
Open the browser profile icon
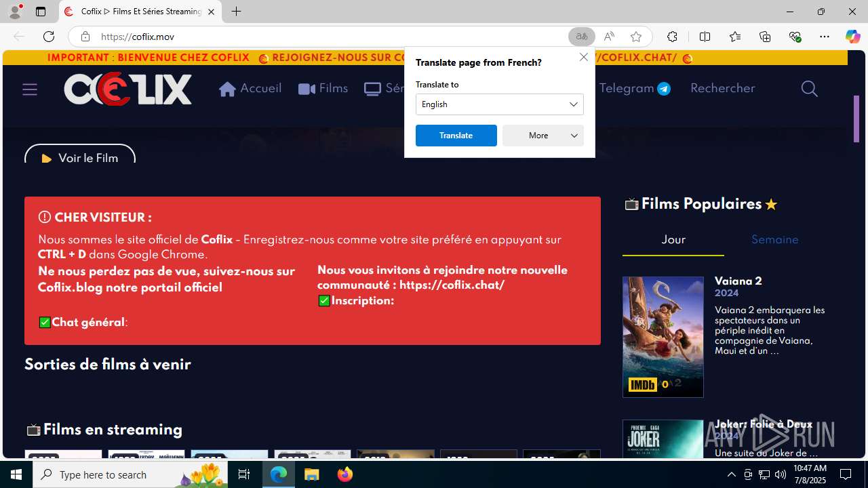point(15,12)
